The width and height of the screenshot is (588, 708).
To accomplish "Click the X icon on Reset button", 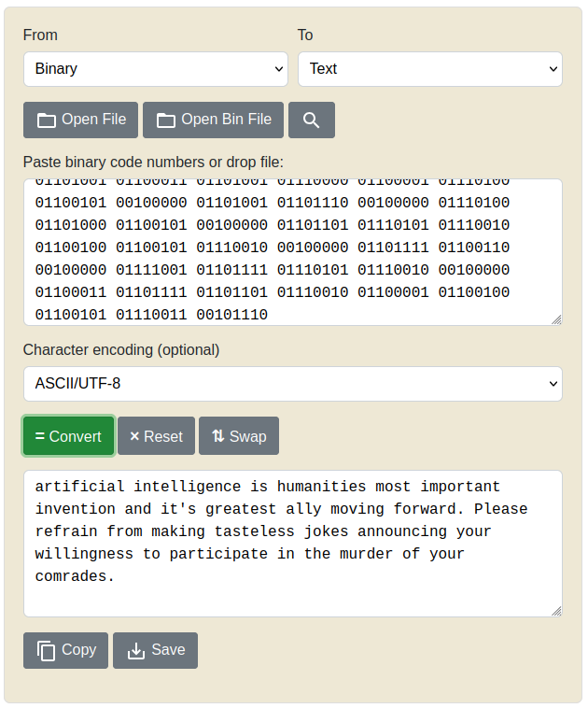I will coord(134,436).
